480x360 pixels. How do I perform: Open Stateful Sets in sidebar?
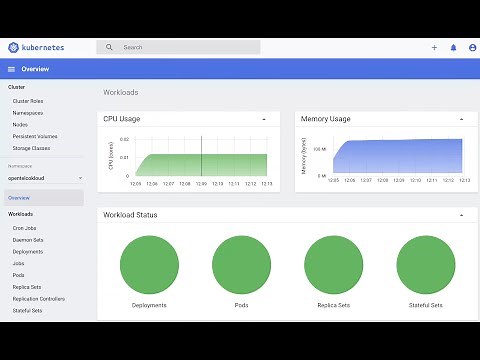(x=27, y=310)
